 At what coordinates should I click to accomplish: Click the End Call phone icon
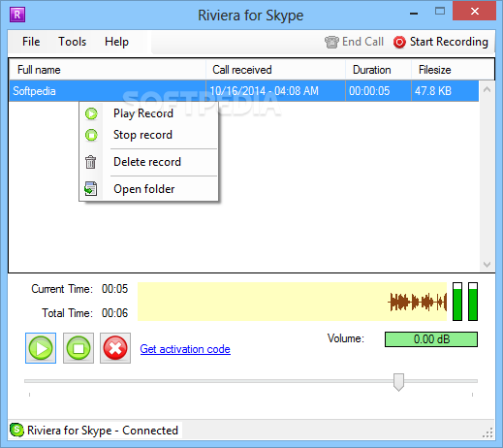331,42
